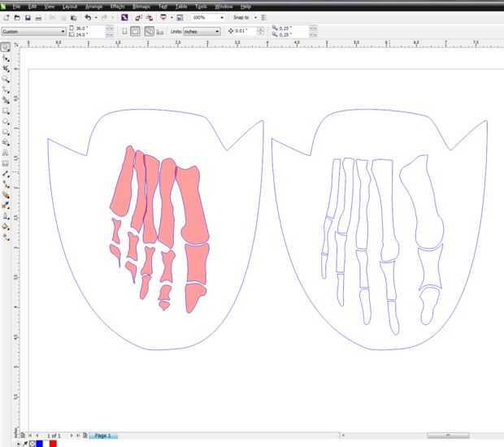Open the Window menu

click(x=224, y=7)
